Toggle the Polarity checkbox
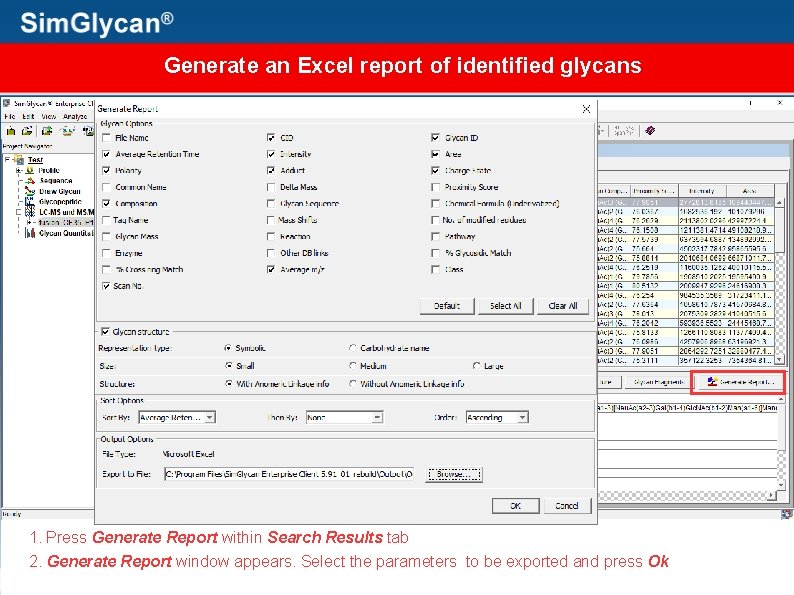The image size is (794, 595). 106,171
